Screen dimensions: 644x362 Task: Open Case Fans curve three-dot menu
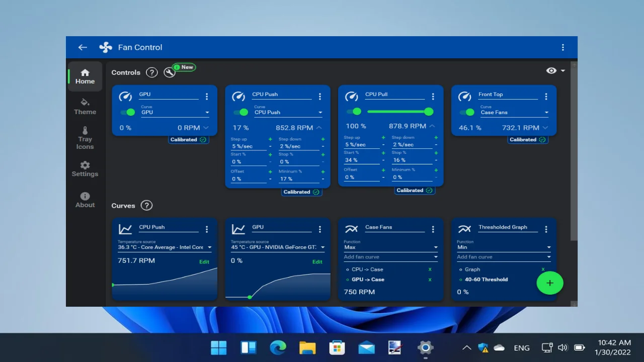click(433, 229)
